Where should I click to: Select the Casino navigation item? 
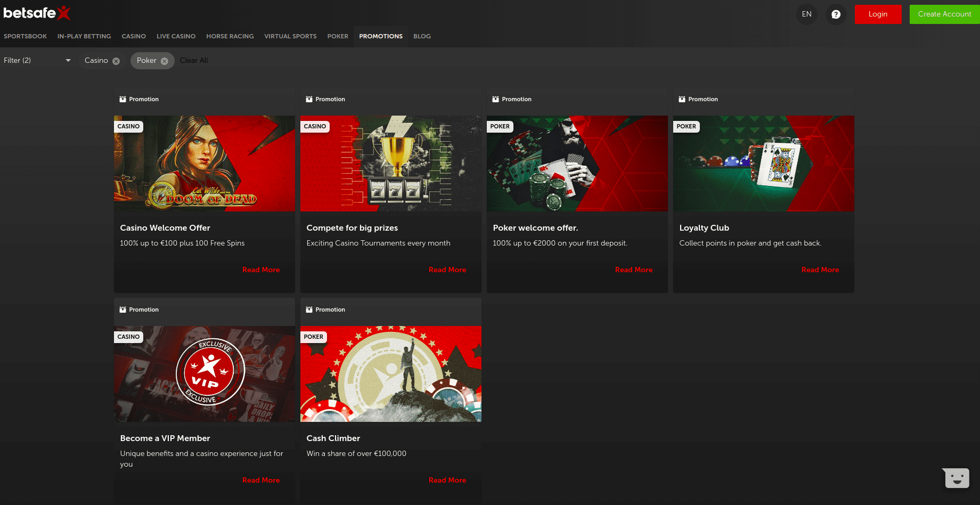click(134, 36)
